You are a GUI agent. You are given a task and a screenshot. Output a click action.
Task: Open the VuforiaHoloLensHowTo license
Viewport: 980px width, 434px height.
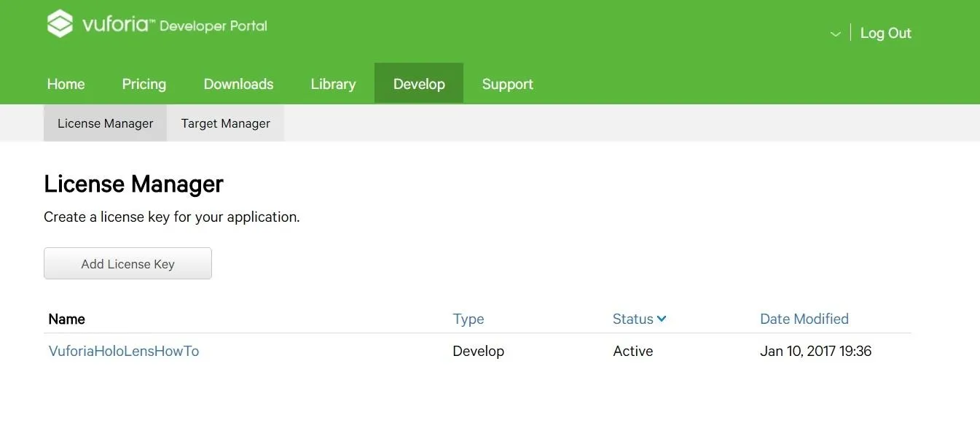124,351
